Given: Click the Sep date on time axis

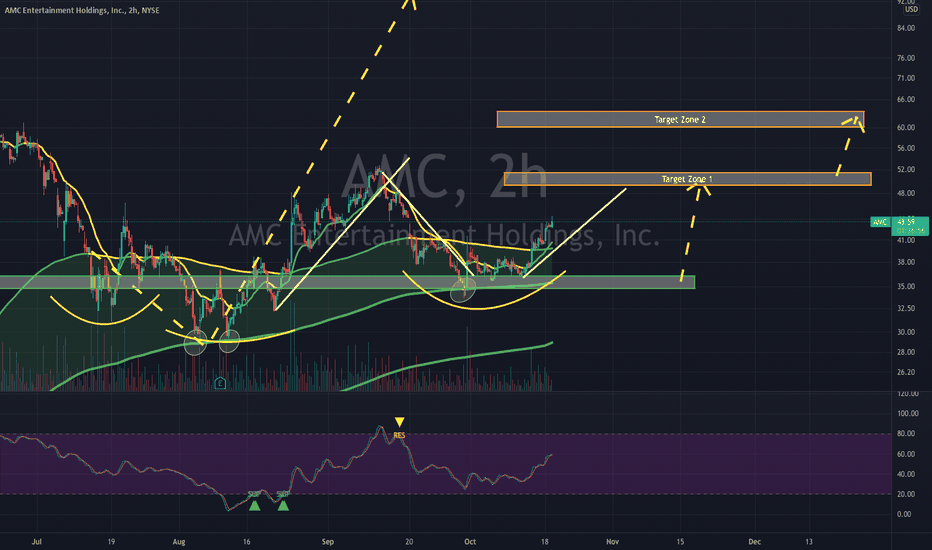Looking at the screenshot, I should point(328,542).
